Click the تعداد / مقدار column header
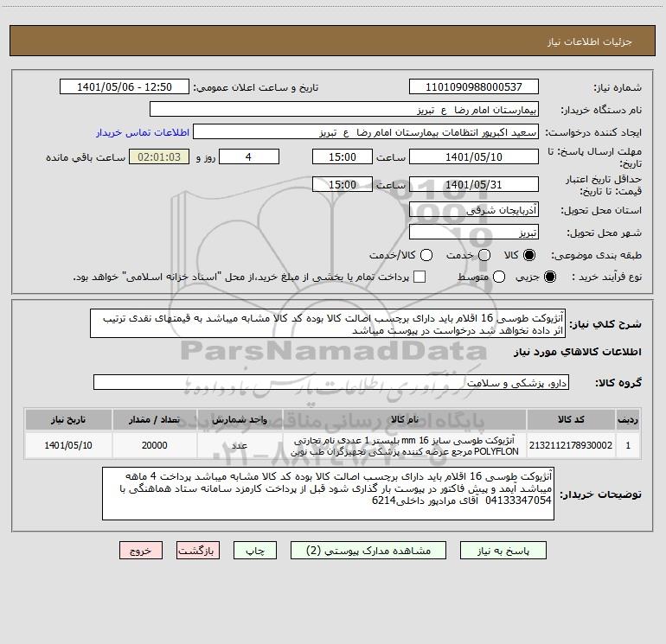Viewport: 666px width, 644px height. (x=155, y=419)
